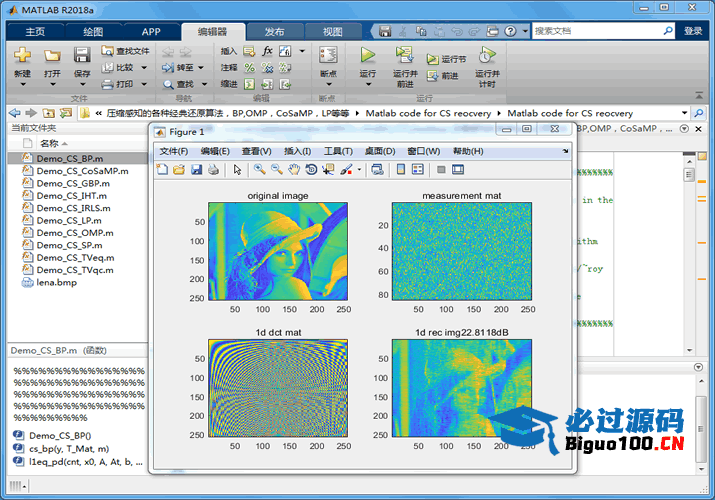Image resolution: width=715 pixels, height=500 pixels.
Task: Click the measurement mat subplot
Action: click(x=461, y=252)
